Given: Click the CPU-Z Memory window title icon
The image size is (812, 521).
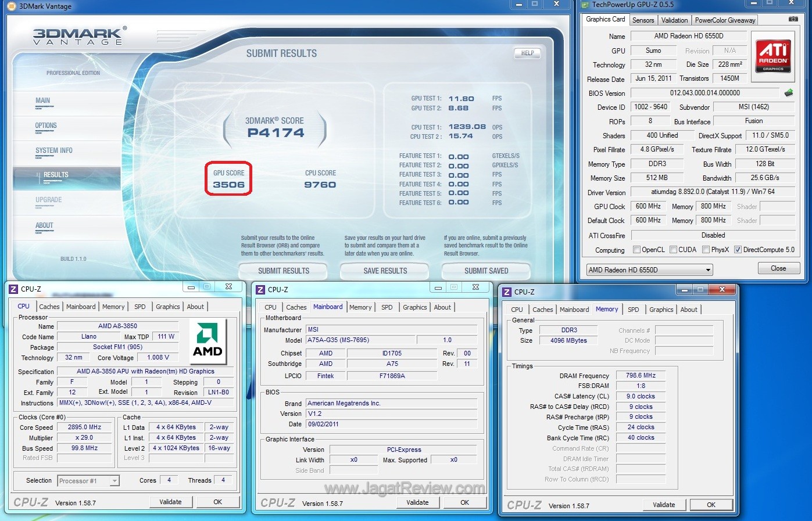Looking at the screenshot, I should [x=507, y=292].
